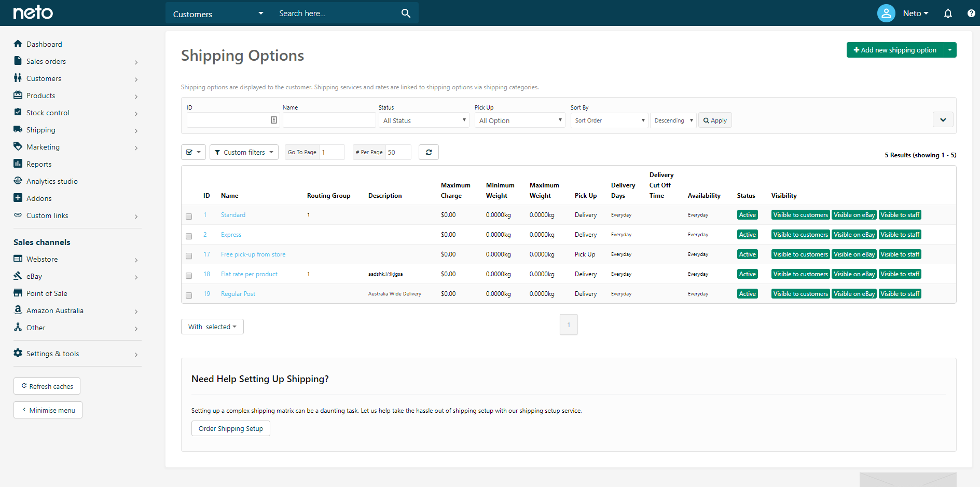Click the Refresh caches button
The height and width of the screenshot is (487, 980).
[x=47, y=386]
